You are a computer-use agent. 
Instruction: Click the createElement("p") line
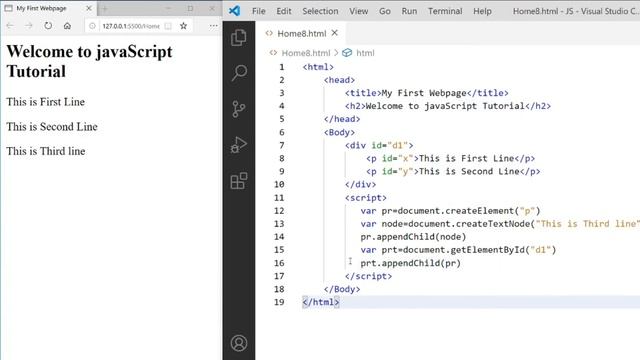click(450, 211)
